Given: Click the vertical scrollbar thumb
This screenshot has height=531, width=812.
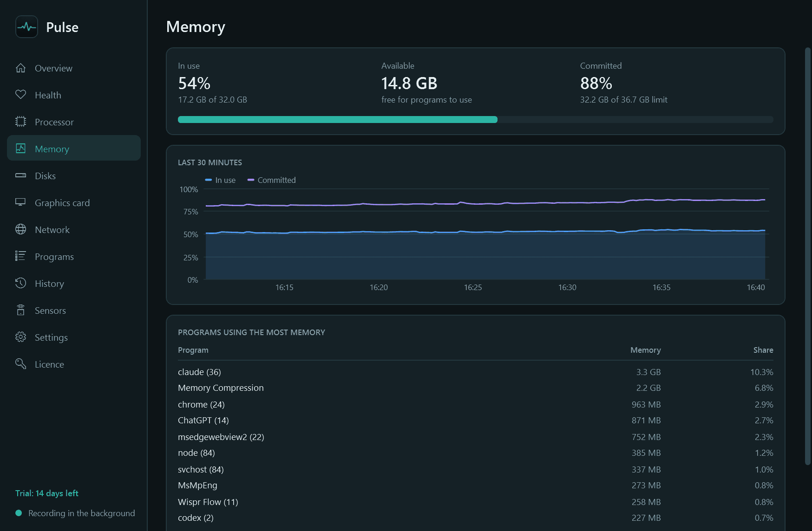Looking at the screenshot, I should tap(807, 255).
